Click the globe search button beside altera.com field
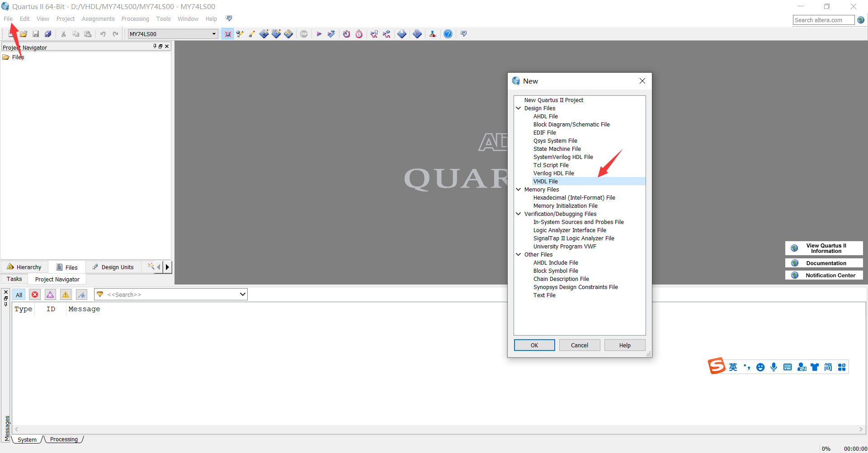Viewport: 868px width, 453px height. click(x=861, y=20)
